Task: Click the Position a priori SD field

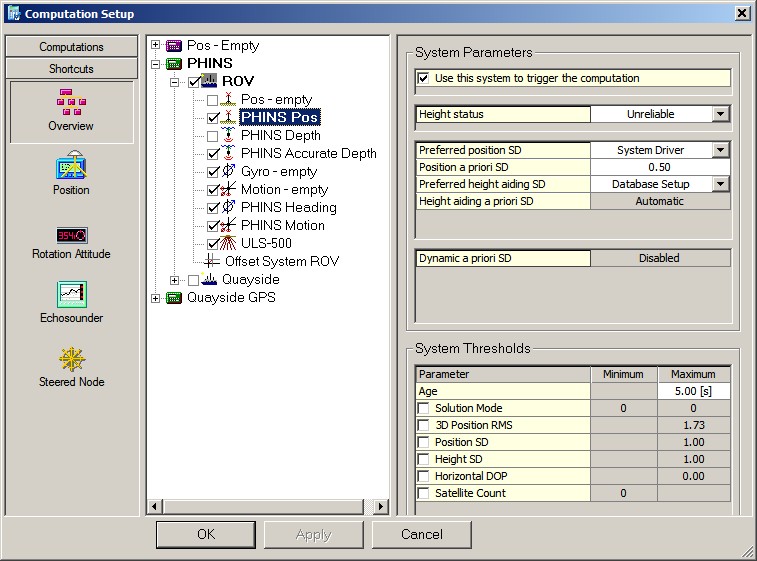Action: pos(659,168)
